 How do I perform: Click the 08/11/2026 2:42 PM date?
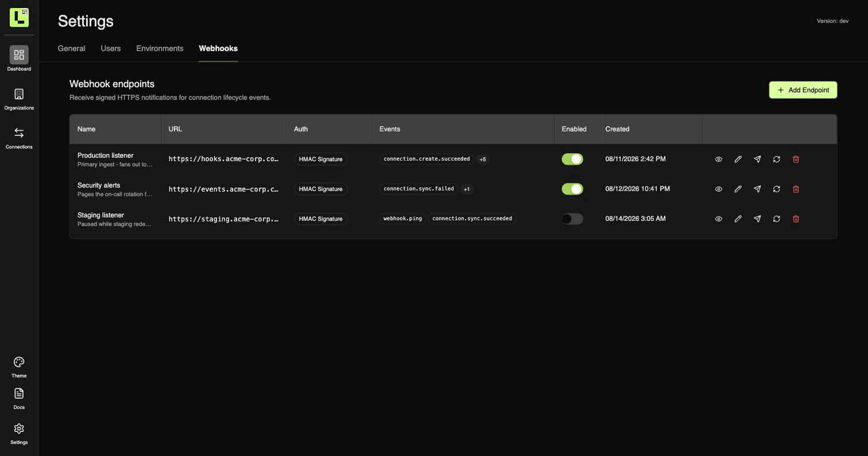[635, 159]
